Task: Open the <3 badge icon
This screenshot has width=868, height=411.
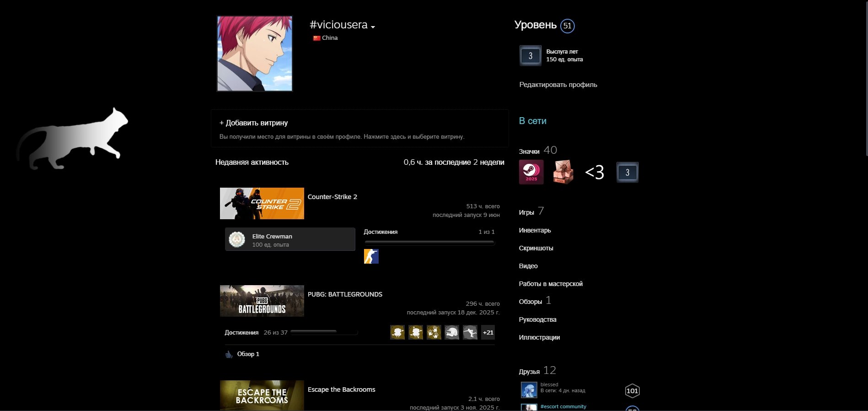Action: (x=595, y=172)
